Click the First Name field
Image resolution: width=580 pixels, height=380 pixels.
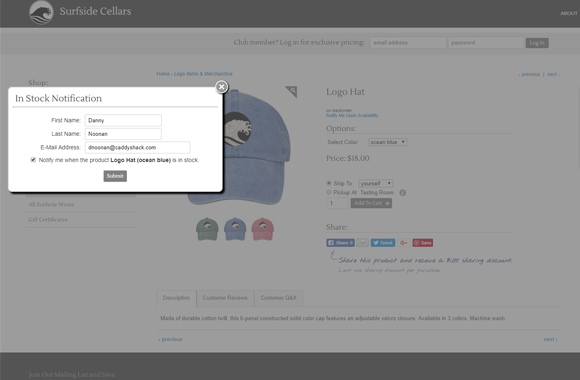tap(123, 120)
